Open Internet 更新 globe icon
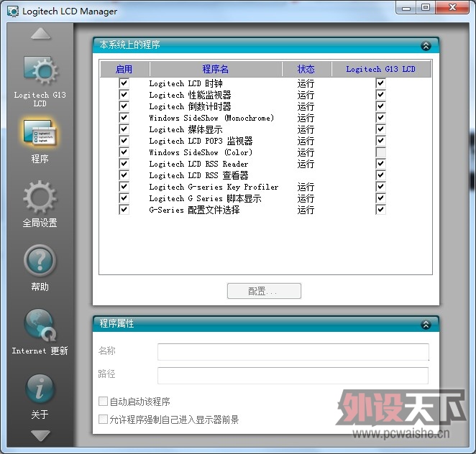The height and width of the screenshot is (454, 476). pyautogui.click(x=40, y=325)
